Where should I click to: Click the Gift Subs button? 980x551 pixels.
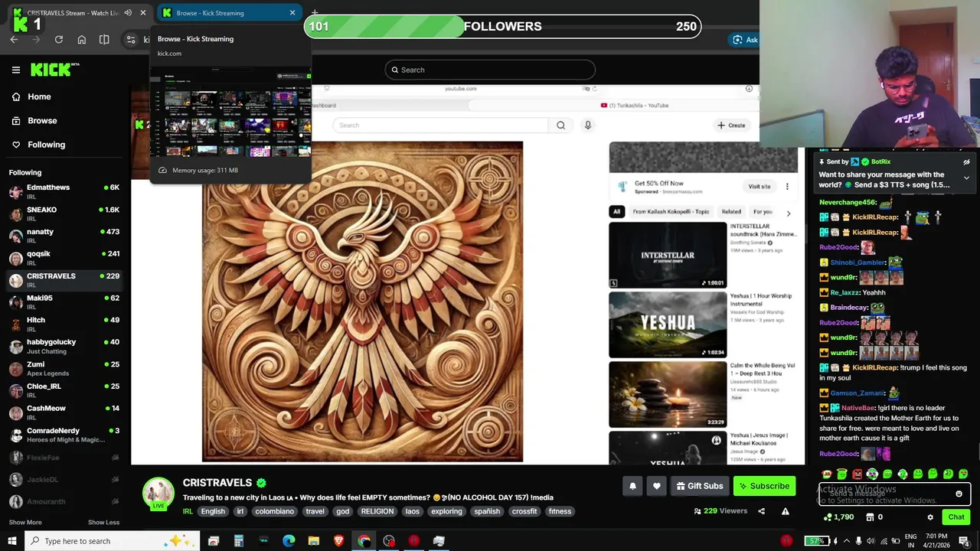coord(699,486)
